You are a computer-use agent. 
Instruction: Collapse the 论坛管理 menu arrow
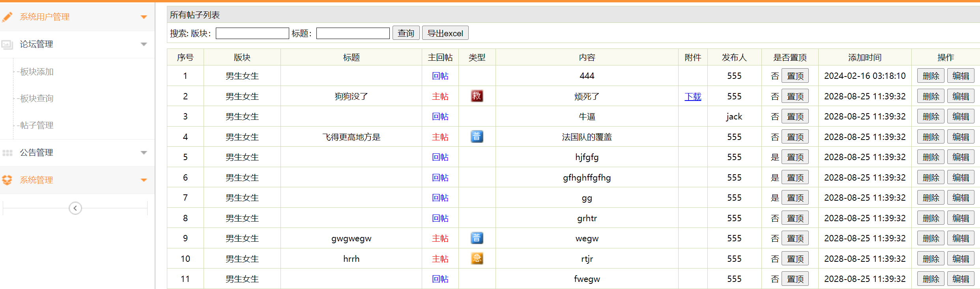click(x=144, y=44)
